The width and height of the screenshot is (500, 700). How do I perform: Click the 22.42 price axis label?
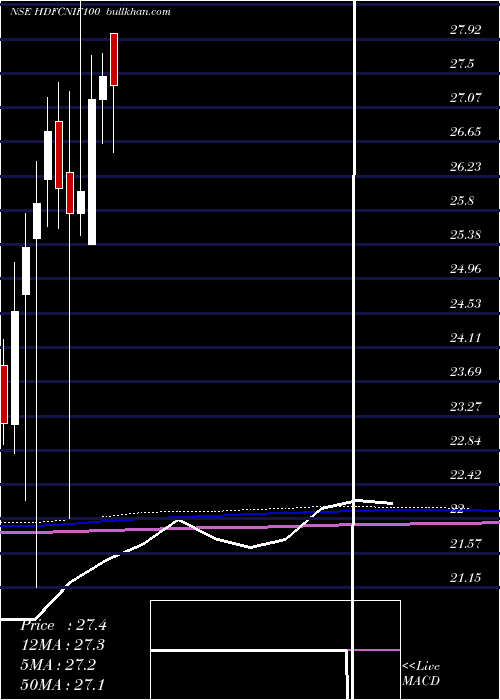465,474
